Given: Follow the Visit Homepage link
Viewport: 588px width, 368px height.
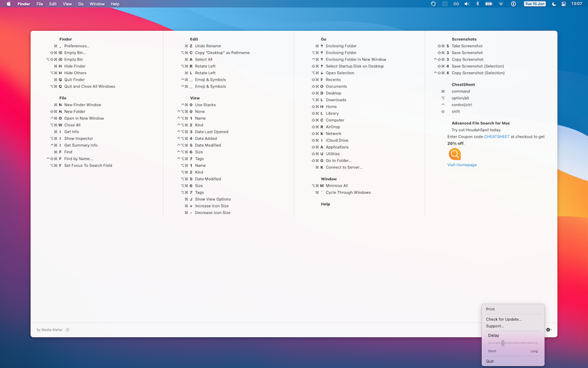Looking at the screenshot, I should click(x=462, y=165).
